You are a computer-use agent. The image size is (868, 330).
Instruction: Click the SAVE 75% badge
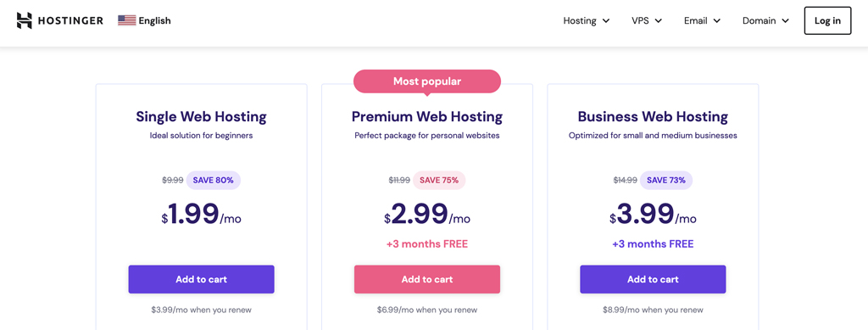[x=440, y=180]
